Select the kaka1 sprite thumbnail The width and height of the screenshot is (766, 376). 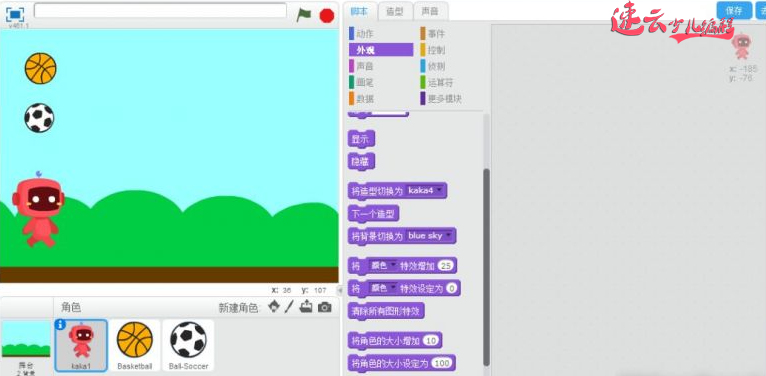pyautogui.click(x=81, y=345)
